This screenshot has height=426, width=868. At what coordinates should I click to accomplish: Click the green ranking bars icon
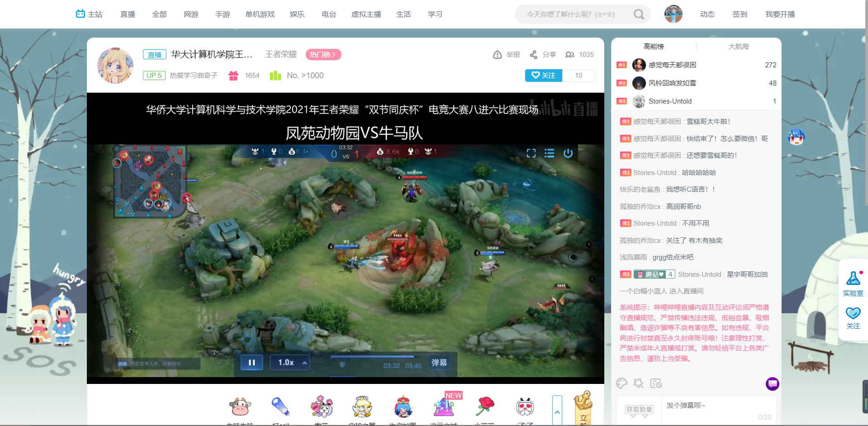coord(275,76)
